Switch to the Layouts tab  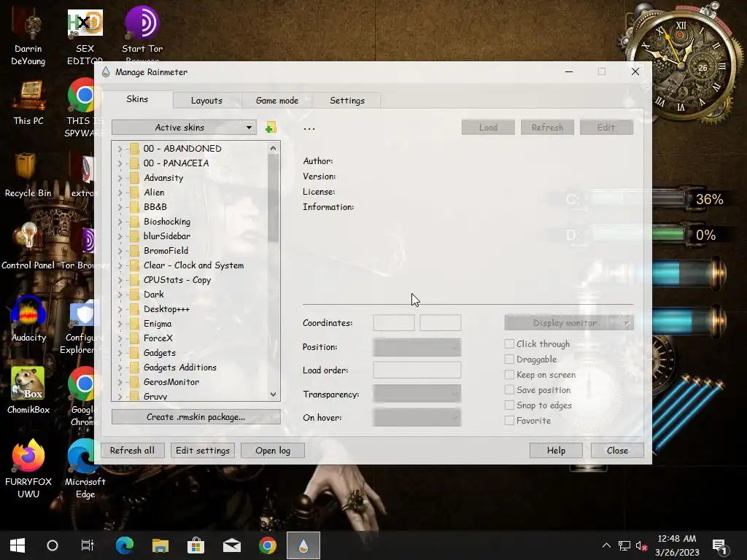coord(206,101)
